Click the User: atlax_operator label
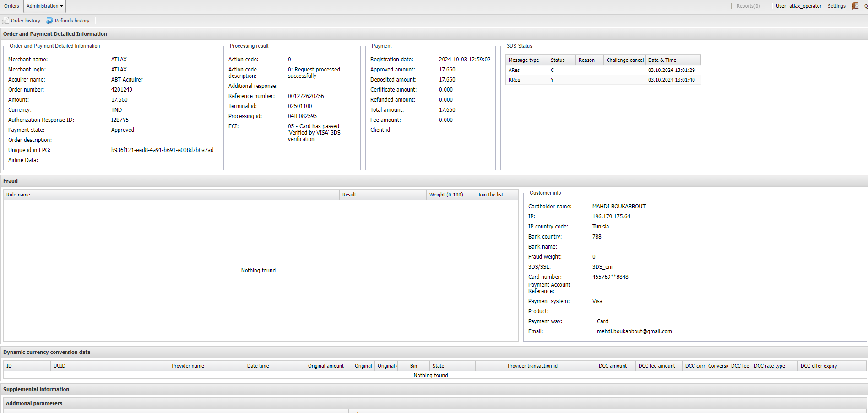Viewport: 868px width, 413px height. coord(798,6)
